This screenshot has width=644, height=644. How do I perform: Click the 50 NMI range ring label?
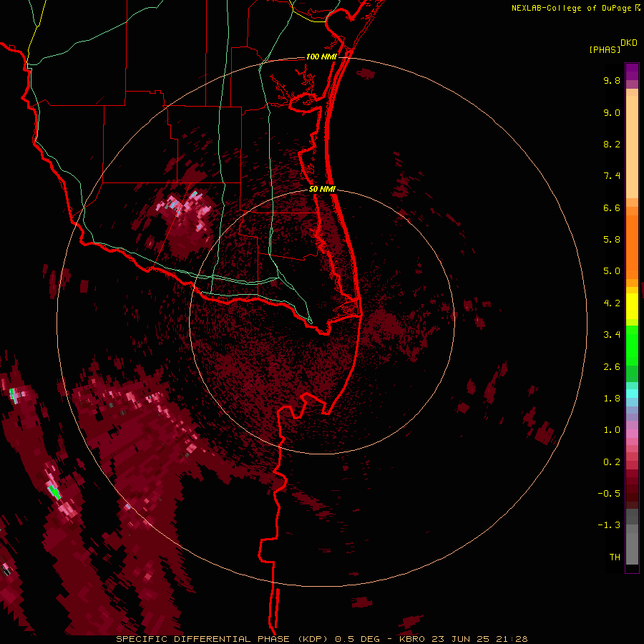pos(322,189)
